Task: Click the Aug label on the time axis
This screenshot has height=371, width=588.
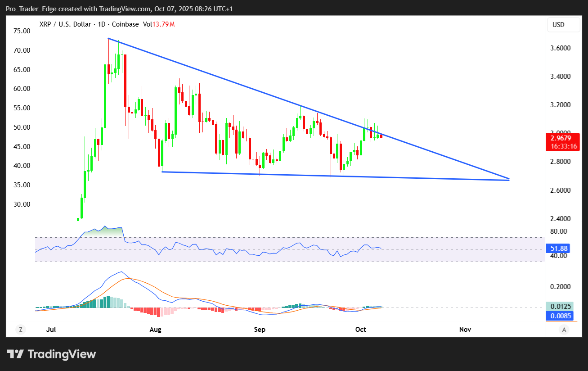Action: pos(155,330)
